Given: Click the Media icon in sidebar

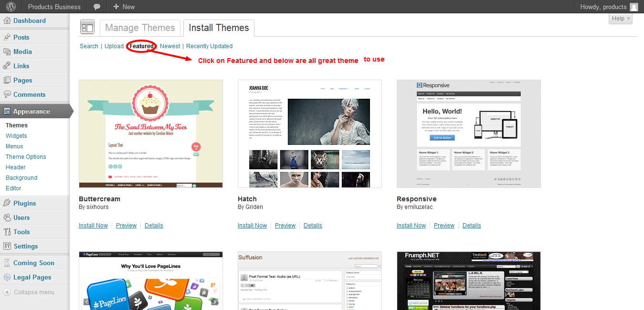Looking at the screenshot, I should point(7,52).
